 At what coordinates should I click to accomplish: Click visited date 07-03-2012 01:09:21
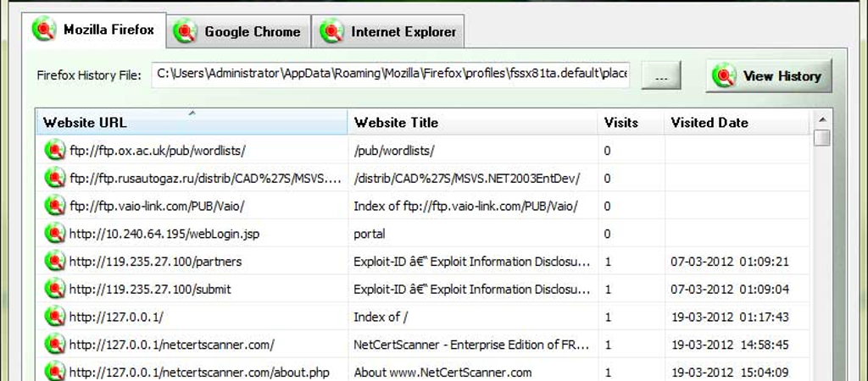[x=730, y=262]
